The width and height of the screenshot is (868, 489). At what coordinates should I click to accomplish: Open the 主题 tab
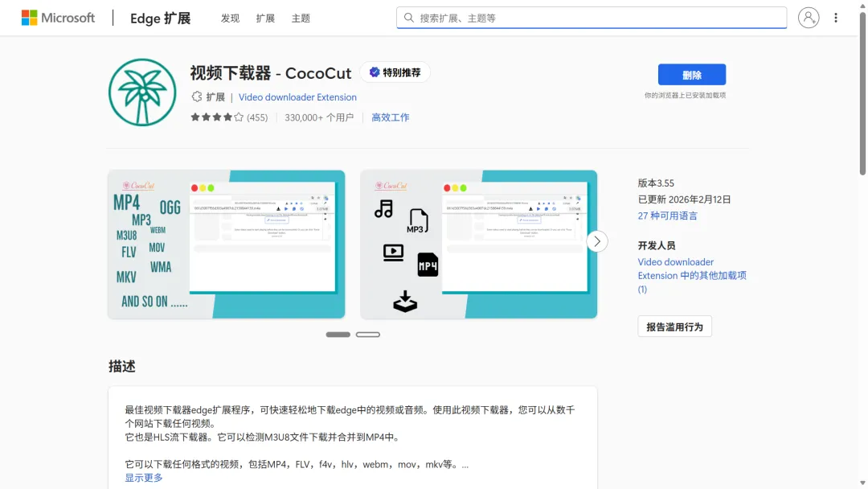[x=301, y=18]
